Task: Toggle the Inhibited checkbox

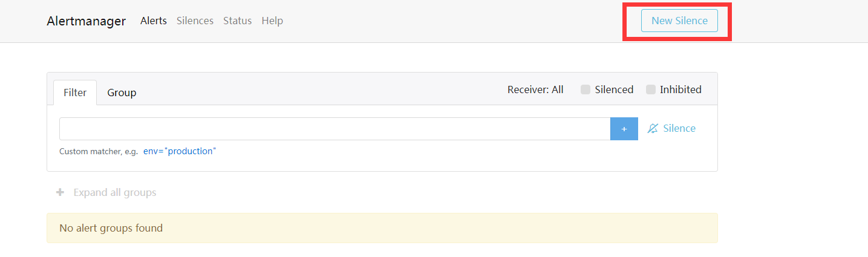Action: tap(651, 89)
